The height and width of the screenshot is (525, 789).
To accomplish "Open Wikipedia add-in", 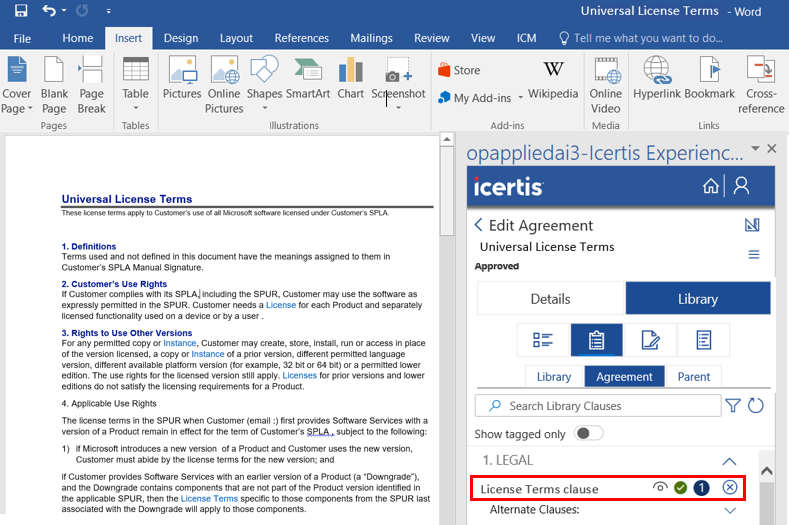I will (552, 79).
